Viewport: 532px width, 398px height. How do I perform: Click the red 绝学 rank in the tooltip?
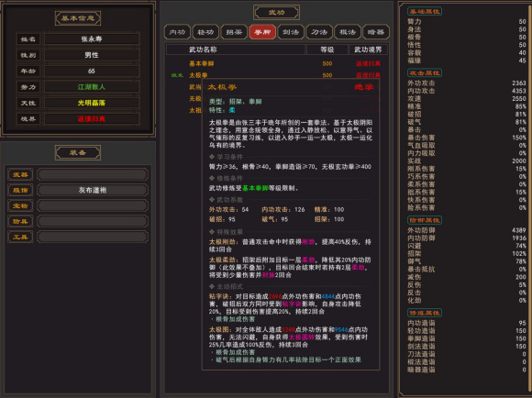[x=363, y=87]
